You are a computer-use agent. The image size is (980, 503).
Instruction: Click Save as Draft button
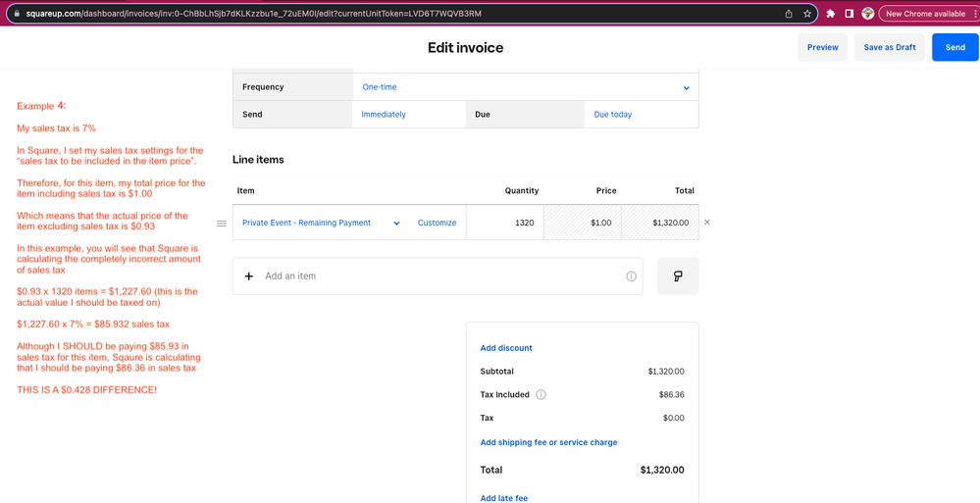pyautogui.click(x=889, y=47)
